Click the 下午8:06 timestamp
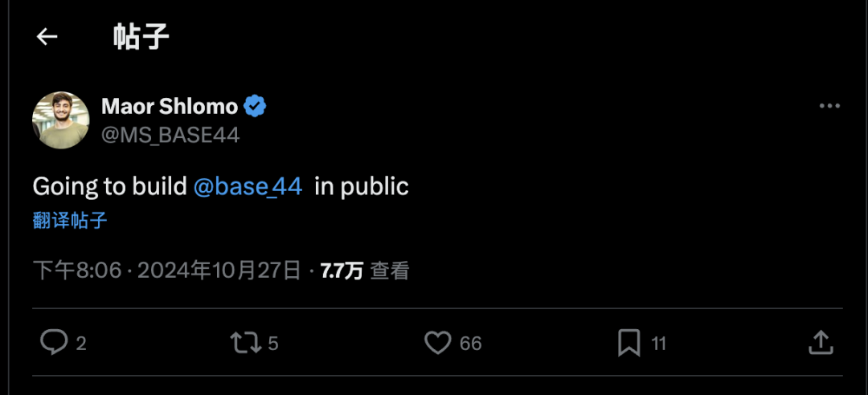This screenshot has width=868, height=395. pos(77,271)
